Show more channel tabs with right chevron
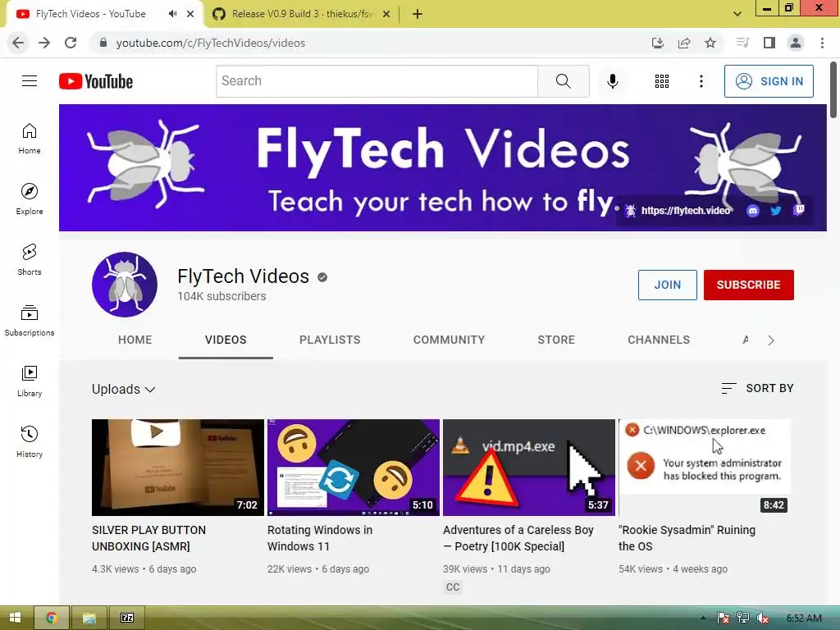This screenshot has width=840, height=630. tap(771, 340)
